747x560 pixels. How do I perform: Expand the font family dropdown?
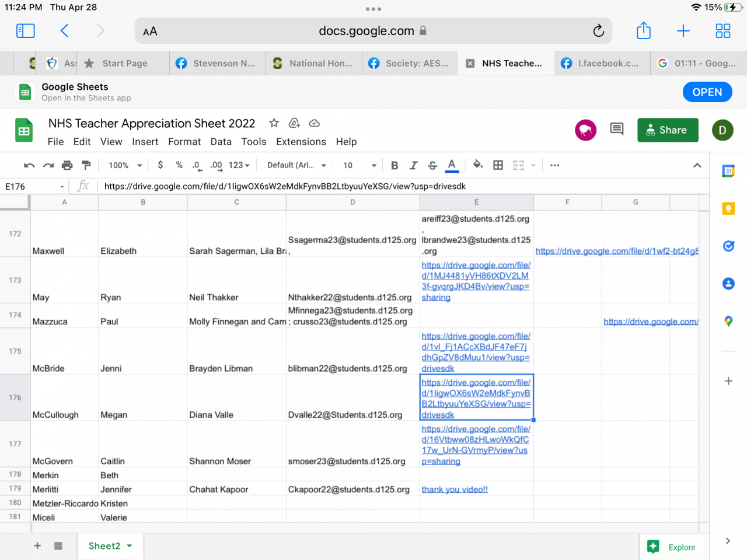point(296,166)
